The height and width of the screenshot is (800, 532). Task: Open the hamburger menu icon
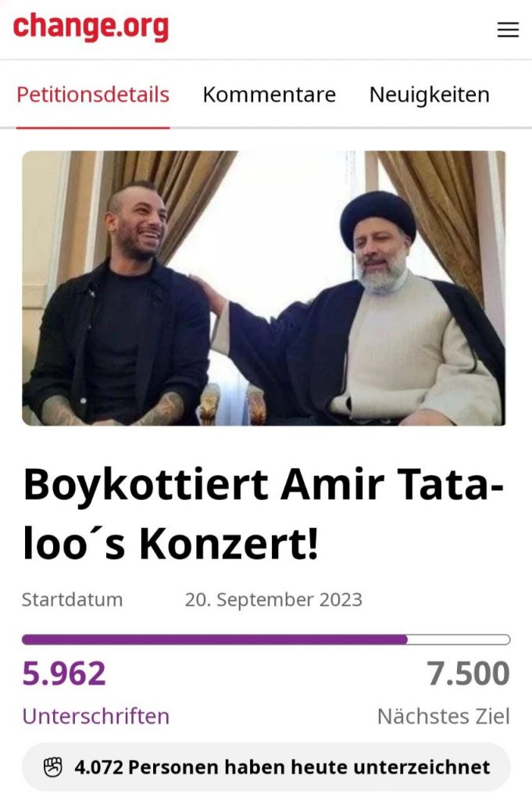(x=508, y=30)
